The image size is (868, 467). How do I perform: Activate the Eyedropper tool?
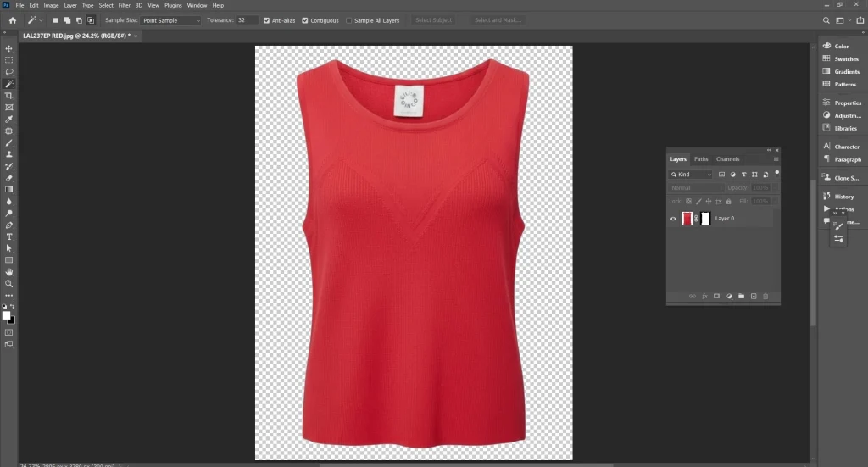tap(9, 120)
